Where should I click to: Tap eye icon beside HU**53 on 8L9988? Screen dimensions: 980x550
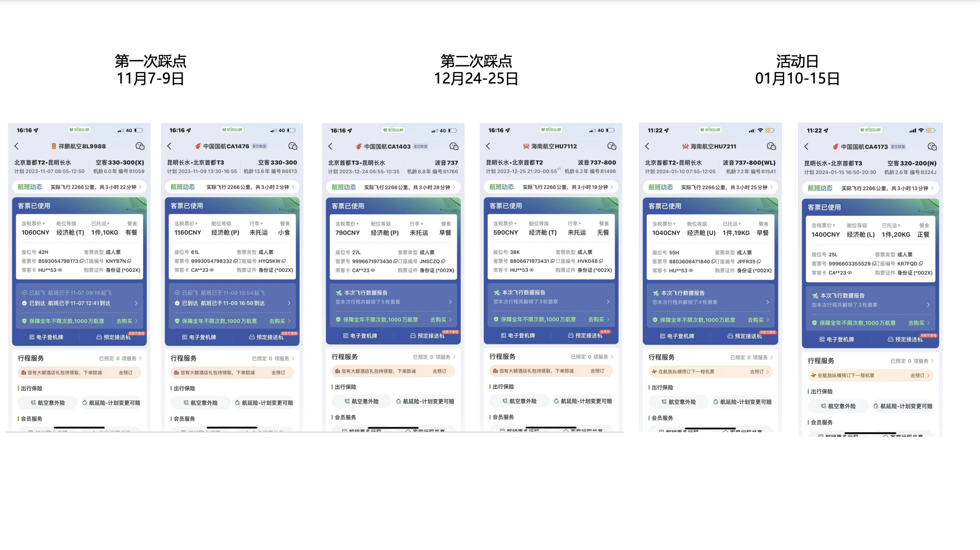[x=60, y=270]
